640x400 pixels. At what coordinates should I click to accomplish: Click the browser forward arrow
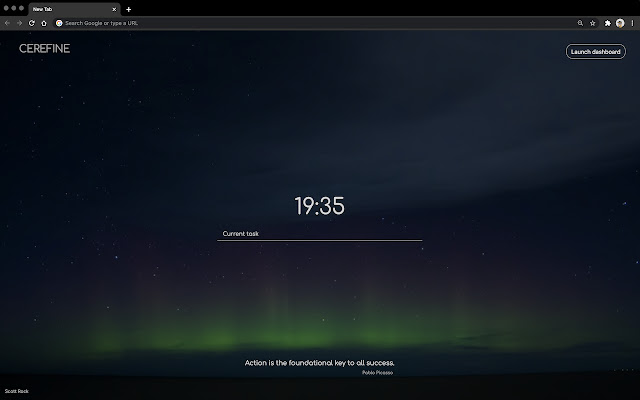[x=19, y=22]
